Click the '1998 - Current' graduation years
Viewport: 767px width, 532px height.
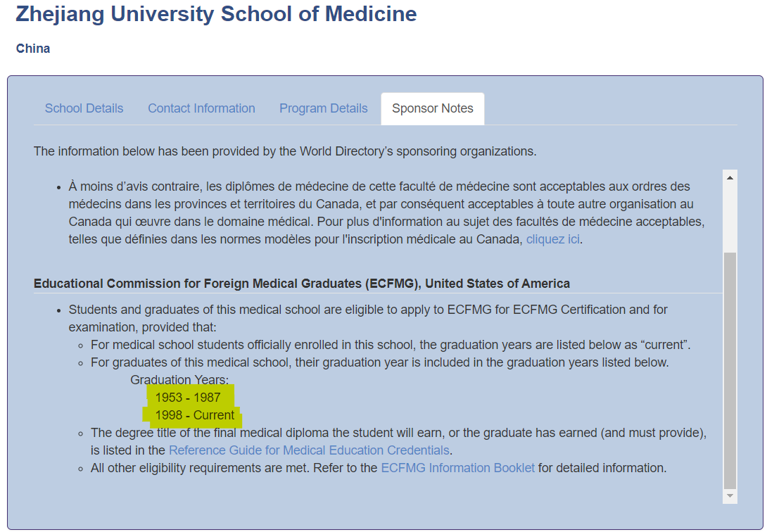(195, 415)
